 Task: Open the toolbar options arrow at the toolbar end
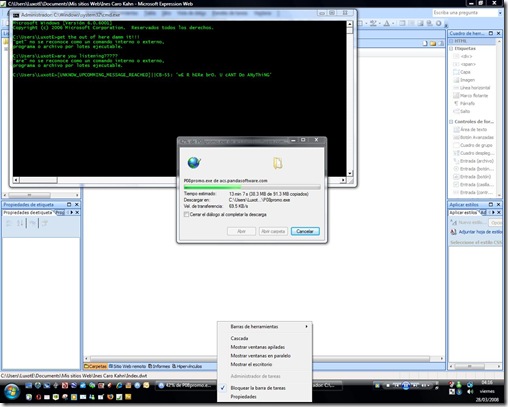pyautogui.click(x=446, y=25)
